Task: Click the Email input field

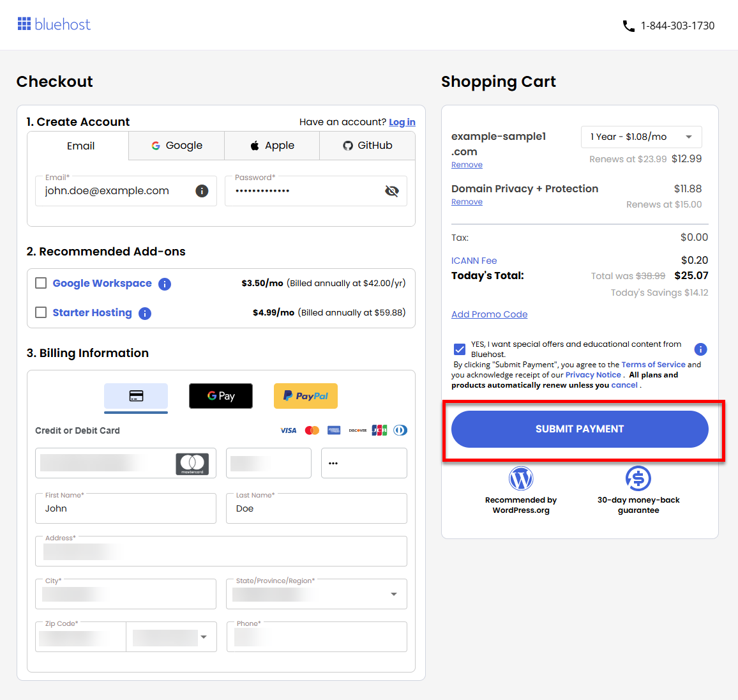Action: click(x=126, y=191)
